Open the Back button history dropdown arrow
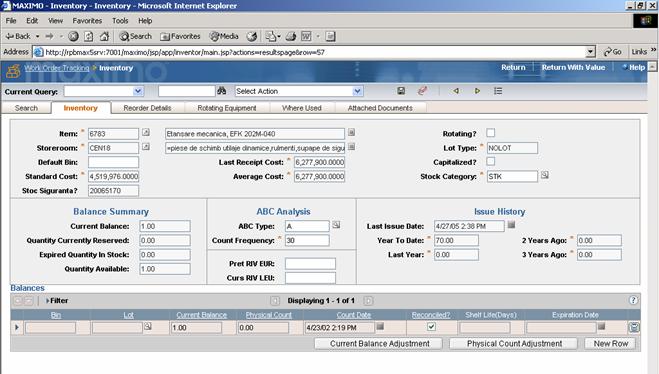The height and width of the screenshot is (374, 659). point(37,37)
